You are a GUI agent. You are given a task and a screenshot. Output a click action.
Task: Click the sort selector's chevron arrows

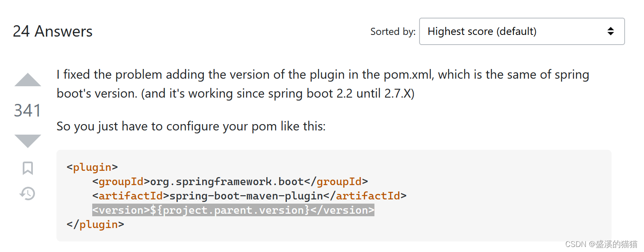coord(610,31)
